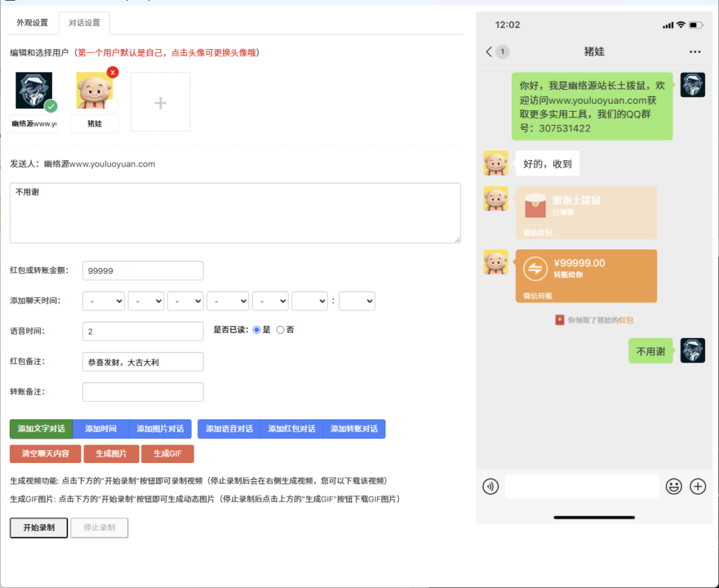The height and width of the screenshot is (588, 719).
Task: Add a new user with plus tile
Action: coord(161,103)
